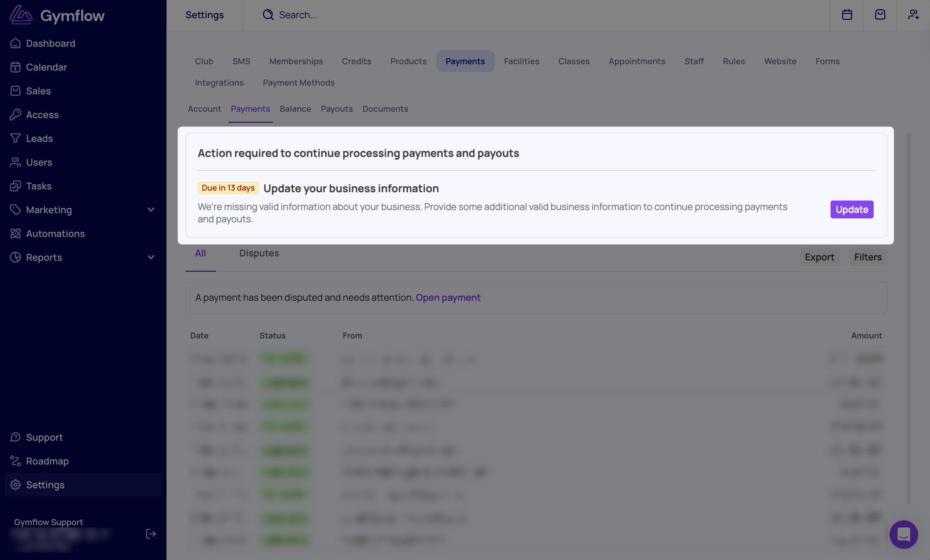Open the Memberships settings tab
Screen dimensions: 930x560
point(296,61)
